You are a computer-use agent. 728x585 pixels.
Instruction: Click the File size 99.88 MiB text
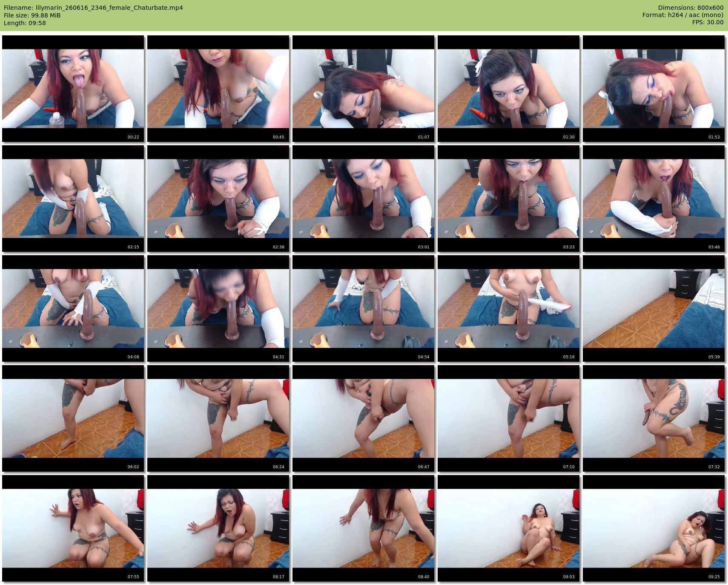32,15
